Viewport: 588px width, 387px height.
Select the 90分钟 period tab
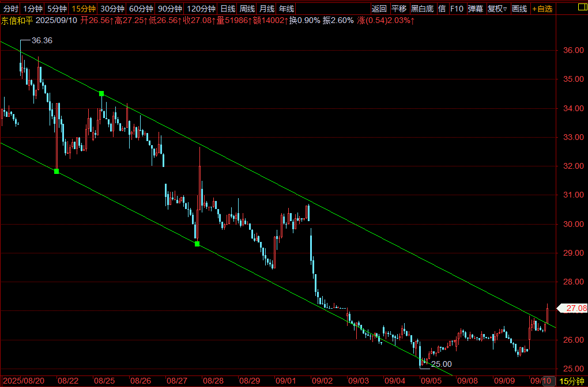tap(170, 9)
